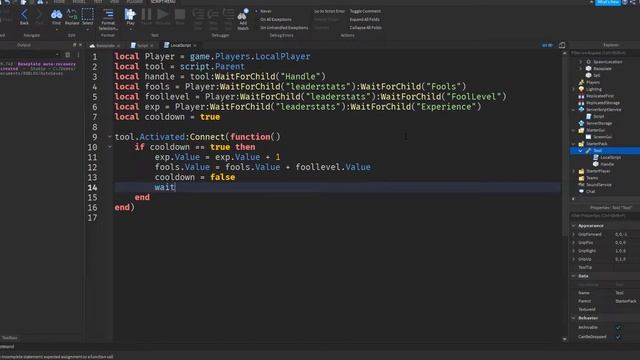
Task: Expand the GripPos property
Action: [x=574, y=242]
